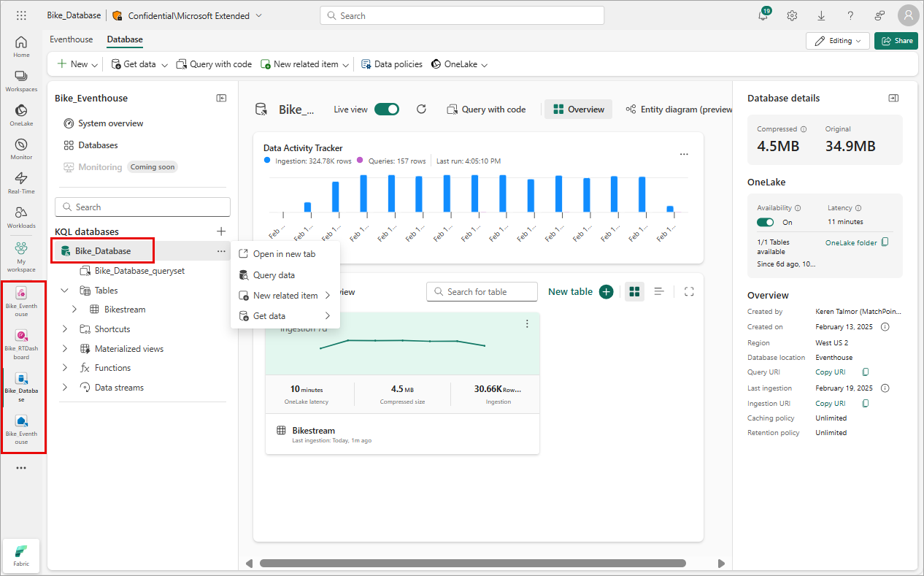This screenshot has height=576, width=924.
Task: Click the refresh icon next to Live view
Action: pyautogui.click(x=421, y=110)
